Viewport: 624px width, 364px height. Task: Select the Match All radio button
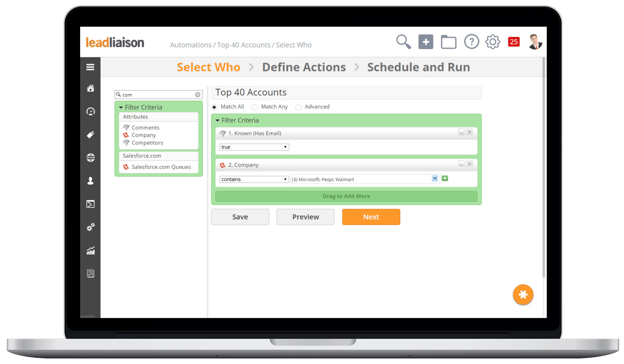pos(214,107)
